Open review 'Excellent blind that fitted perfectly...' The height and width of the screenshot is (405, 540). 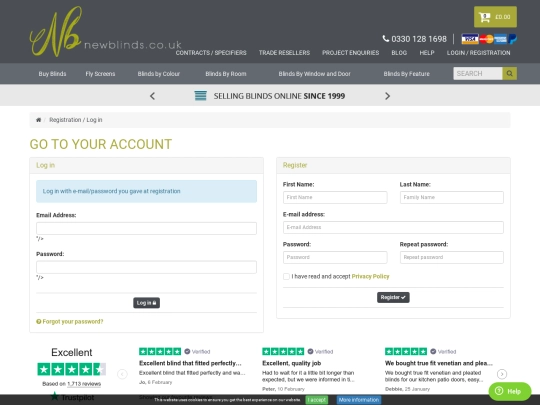190,363
